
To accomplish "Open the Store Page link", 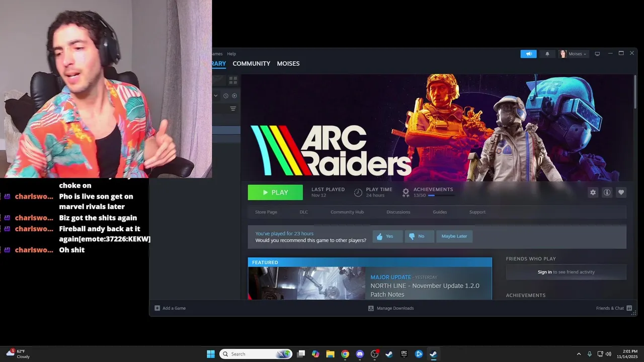I will pyautogui.click(x=266, y=212).
